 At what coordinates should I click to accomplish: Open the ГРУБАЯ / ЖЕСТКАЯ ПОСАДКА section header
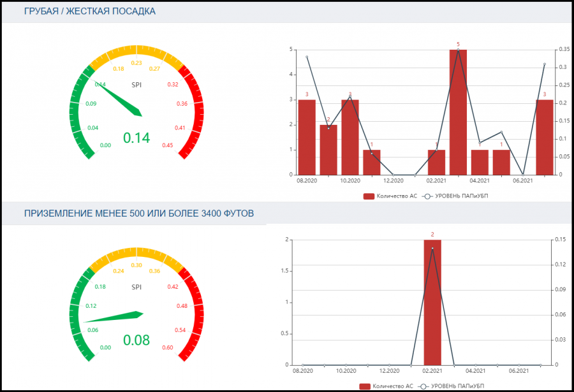[x=90, y=11]
